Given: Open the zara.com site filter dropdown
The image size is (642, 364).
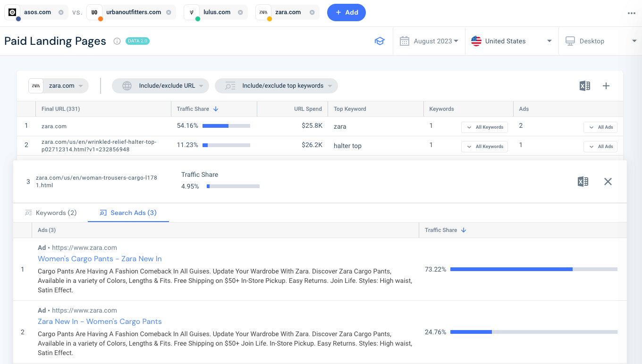Looking at the screenshot, I should [x=59, y=86].
